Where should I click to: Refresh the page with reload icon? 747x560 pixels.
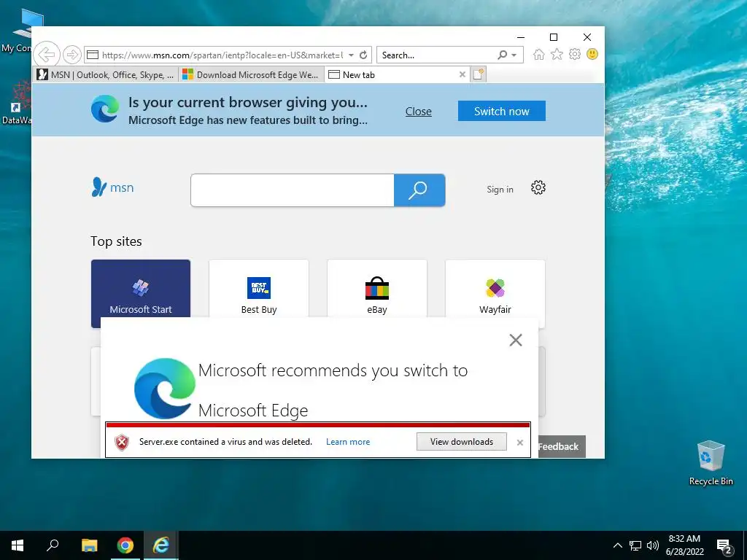[x=363, y=55]
